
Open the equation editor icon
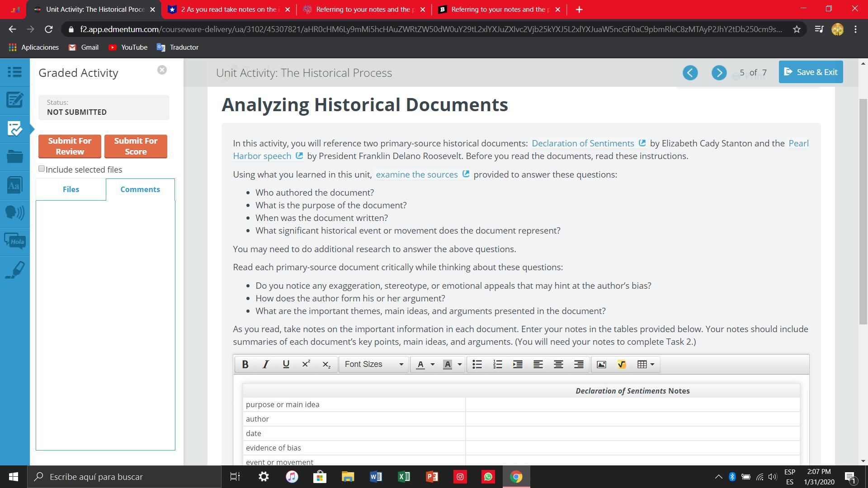tap(622, 365)
